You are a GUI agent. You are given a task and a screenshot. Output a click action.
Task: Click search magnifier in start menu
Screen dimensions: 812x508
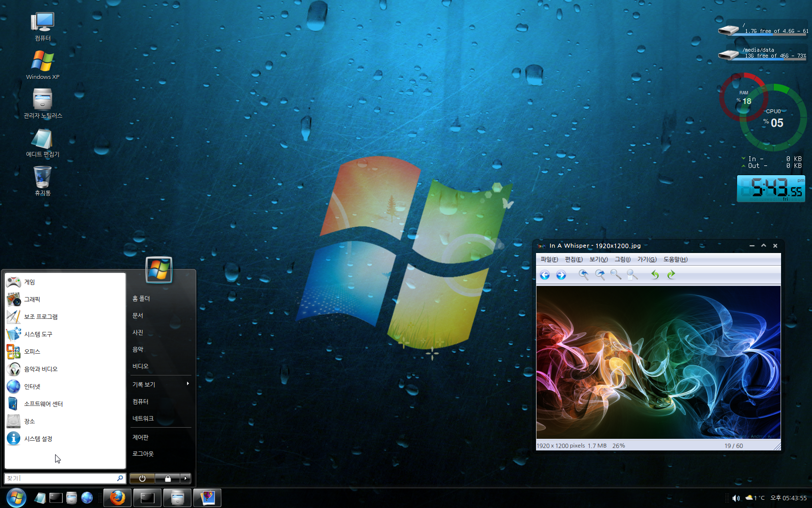(x=120, y=478)
